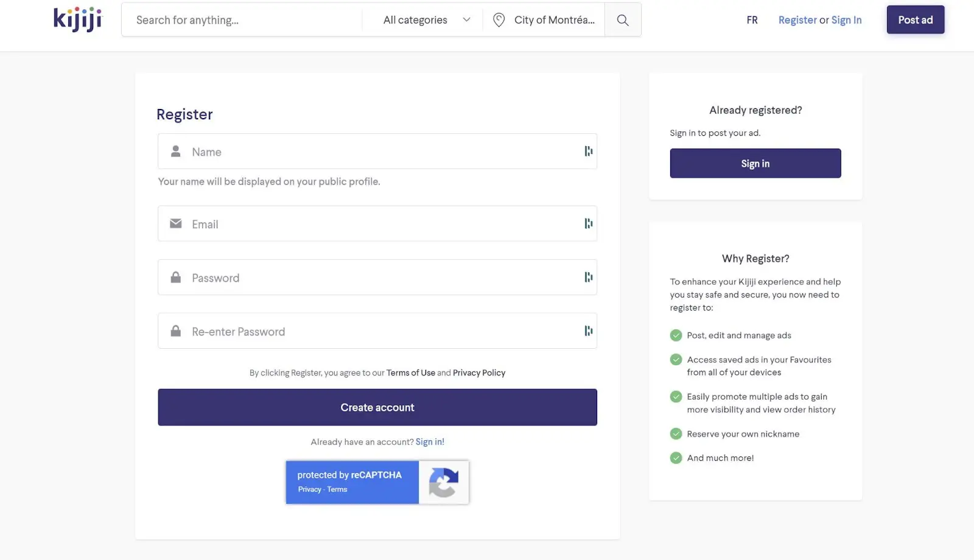This screenshot has width=974, height=560.
Task: Switch language to FR
Action: [x=752, y=20]
